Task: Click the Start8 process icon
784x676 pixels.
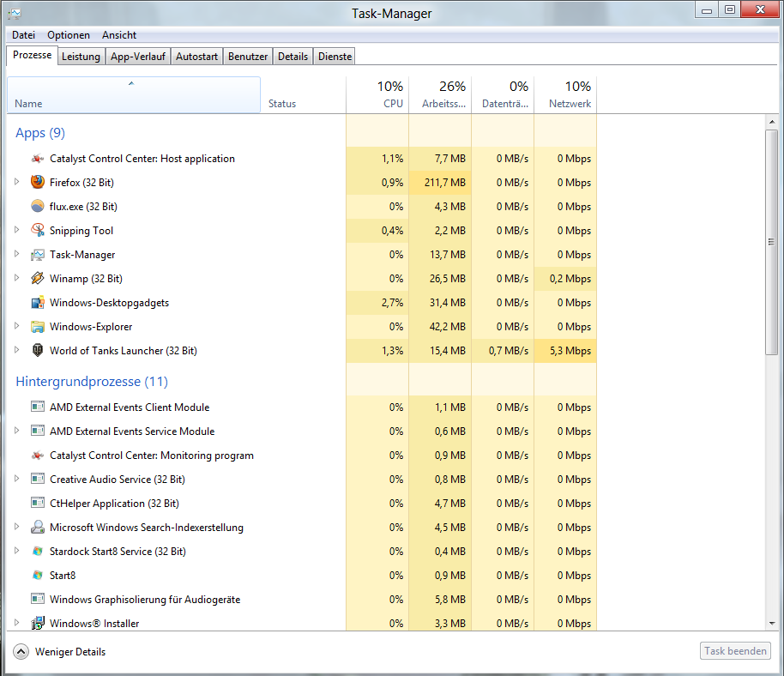Action: (x=38, y=575)
